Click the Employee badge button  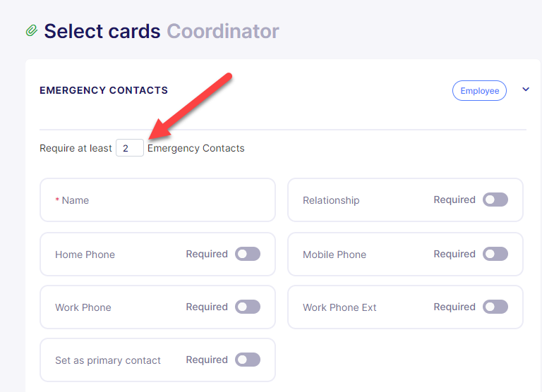coord(479,90)
